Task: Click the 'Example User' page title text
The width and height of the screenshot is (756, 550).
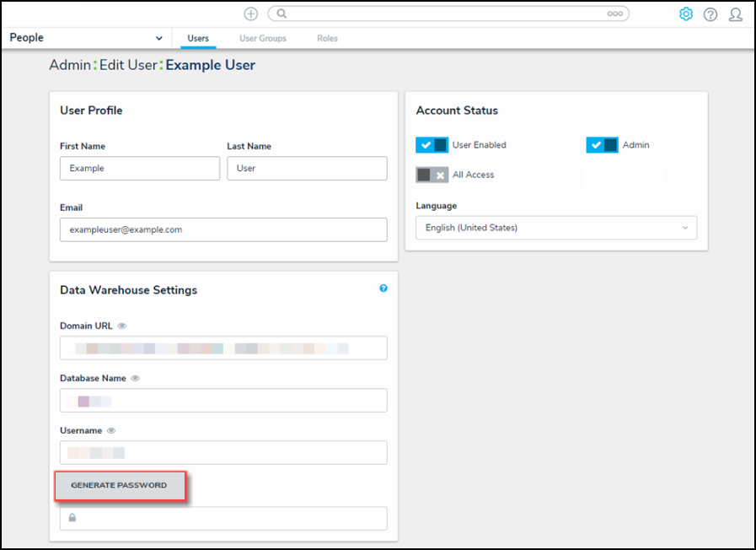Action: tap(210, 65)
